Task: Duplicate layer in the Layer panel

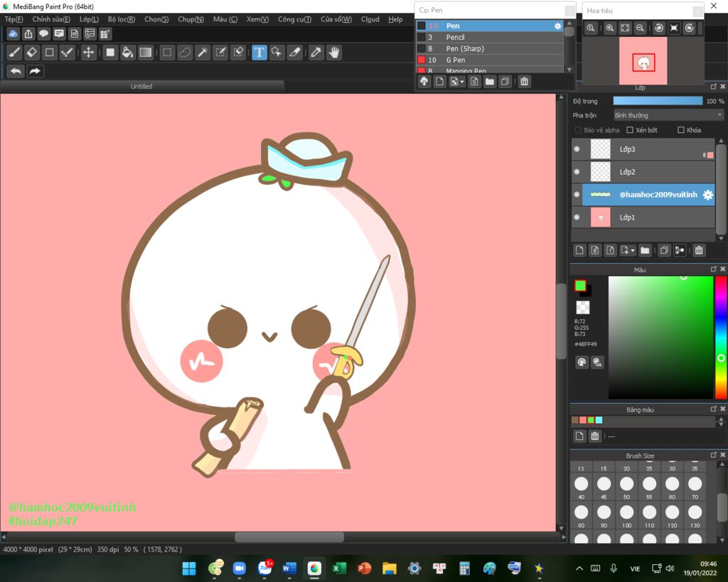Action: (x=664, y=251)
